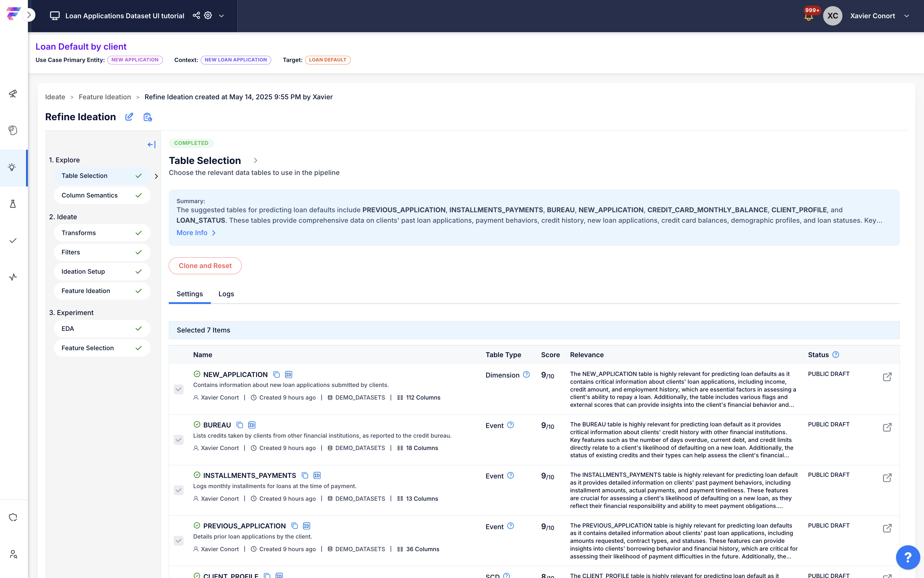The height and width of the screenshot is (578, 924).
Task: Click the user admin icon in the sidebar
Action: pos(13,554)
